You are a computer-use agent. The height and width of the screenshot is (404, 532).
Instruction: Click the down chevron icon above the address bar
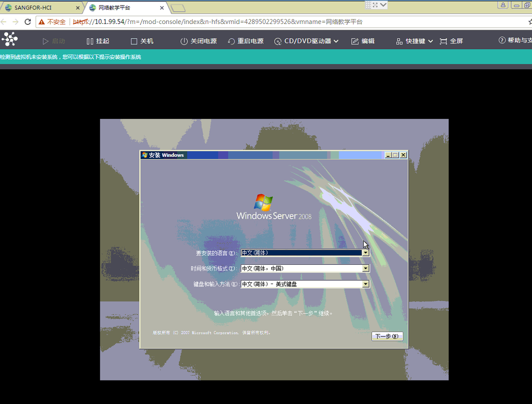(x=383, y=5)
